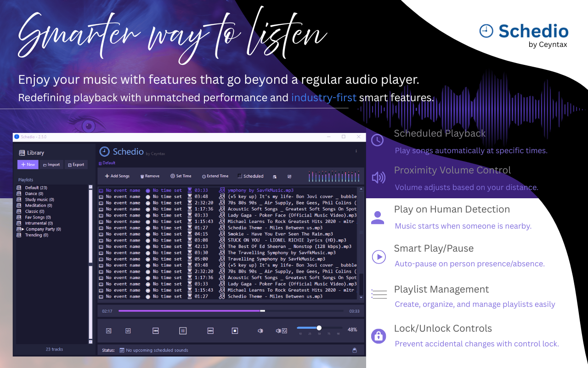588x368 pixels.
Task: Select The Best Of Ed Sheeran track
Action: pyautogui.click(x=290, y=247)
